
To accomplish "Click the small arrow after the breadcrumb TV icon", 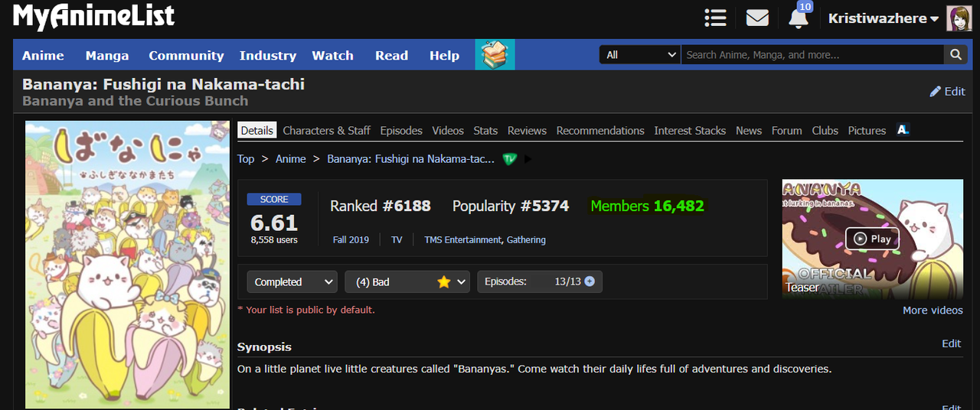I will tap(528, 159).
